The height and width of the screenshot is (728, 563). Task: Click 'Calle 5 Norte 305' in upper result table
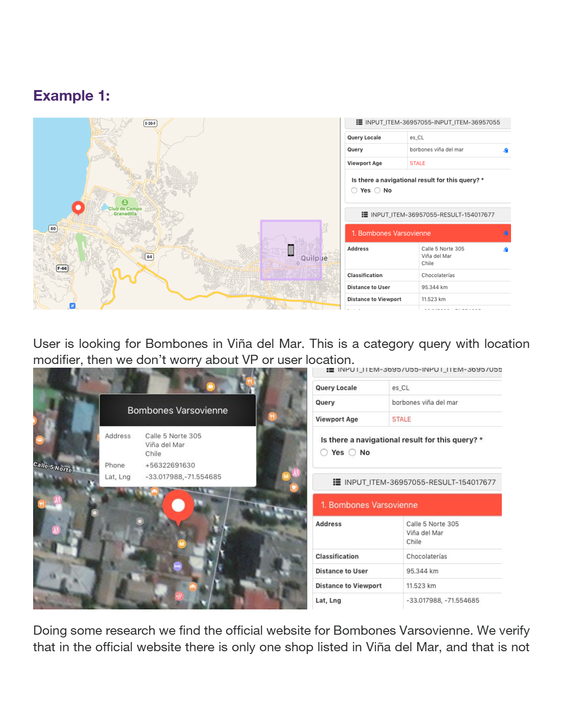click(x=443, y=249)
